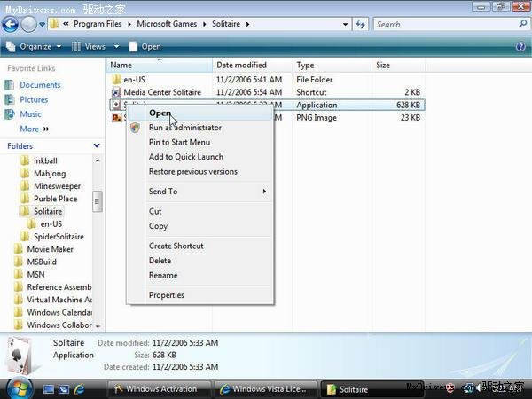Open the Views dropdown arrow
This screenshot has width=532, height=399.
116,46
